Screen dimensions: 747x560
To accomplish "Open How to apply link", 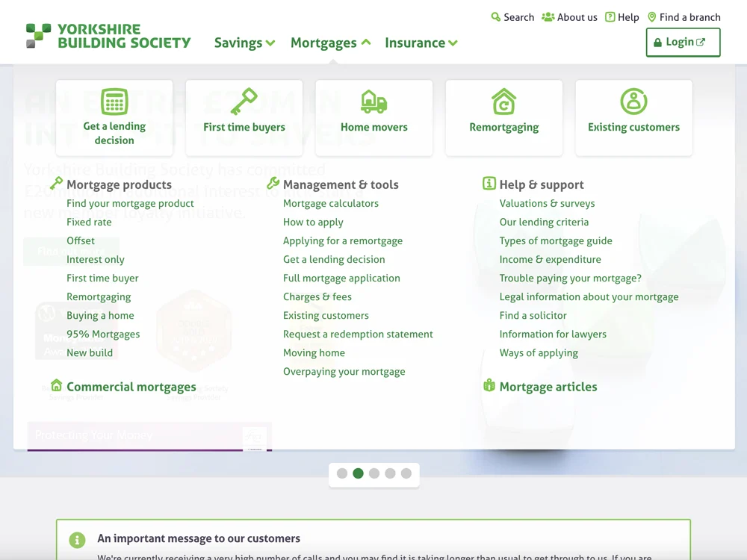I will [313, 222].
